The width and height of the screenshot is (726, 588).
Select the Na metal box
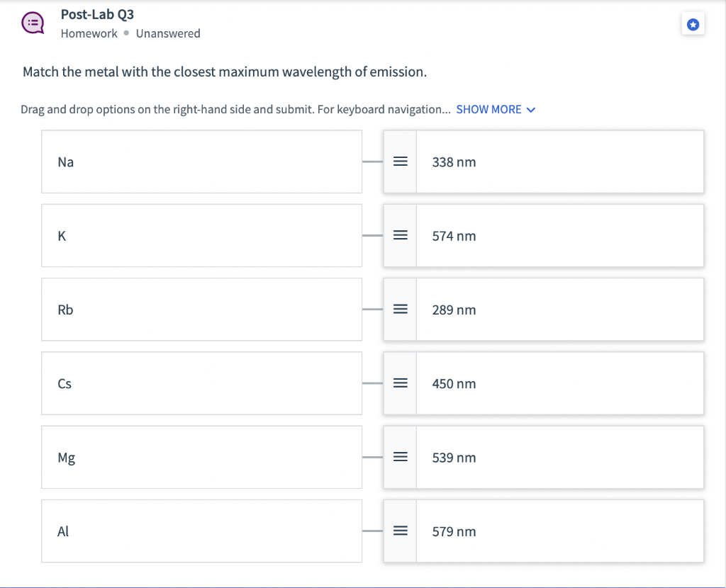pyautogui.click(x=201, y=162)
